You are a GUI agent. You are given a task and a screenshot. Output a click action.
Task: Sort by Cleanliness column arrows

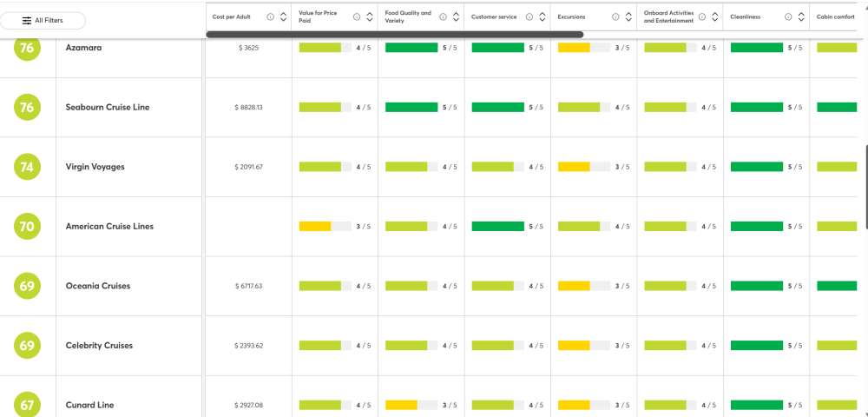(x=801, y=17)
